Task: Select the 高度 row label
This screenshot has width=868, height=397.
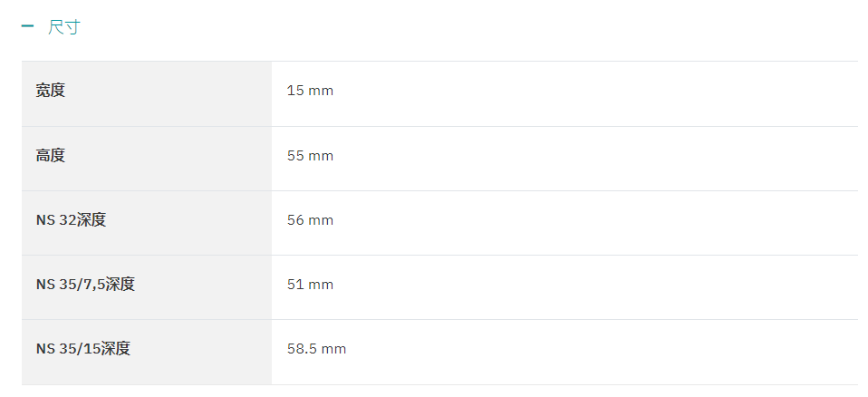Action: click(x=51, y=156)
